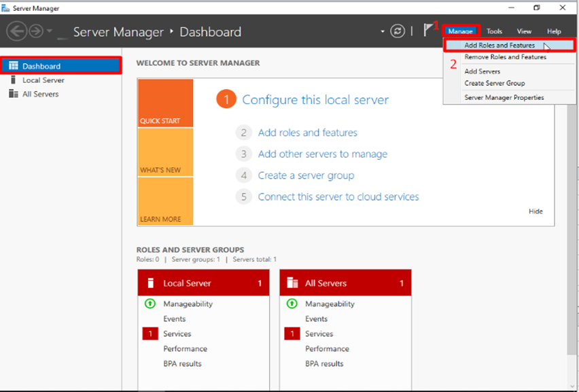Select Add Roles and Features menu entry

tap(499, 46)
